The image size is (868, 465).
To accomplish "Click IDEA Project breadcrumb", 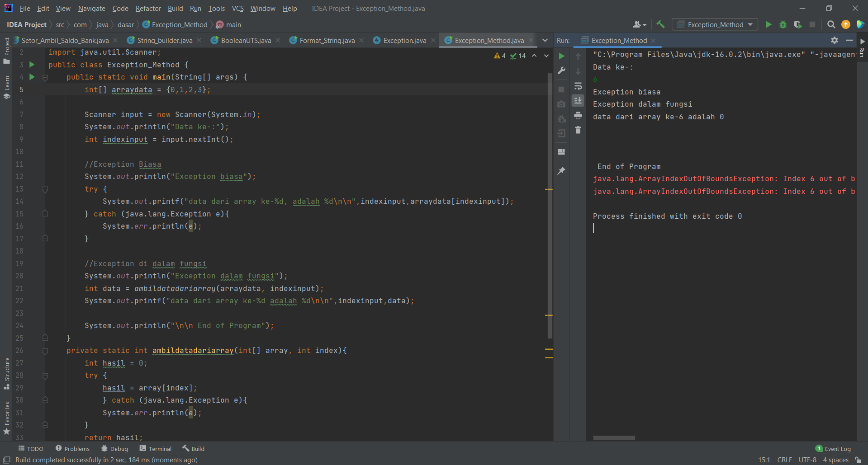I will [x=26, y=24].
